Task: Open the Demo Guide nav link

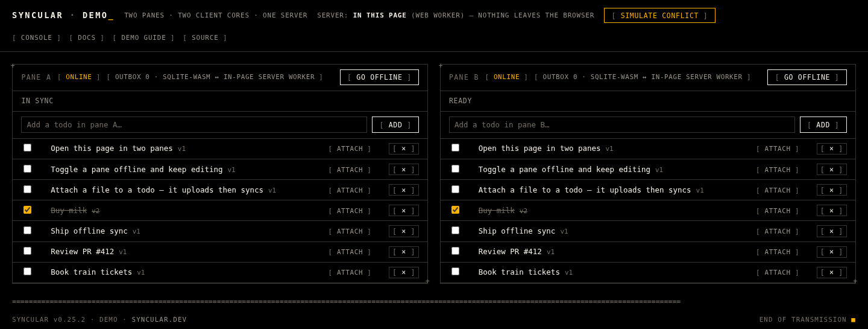Action: (x=143, y=37)
